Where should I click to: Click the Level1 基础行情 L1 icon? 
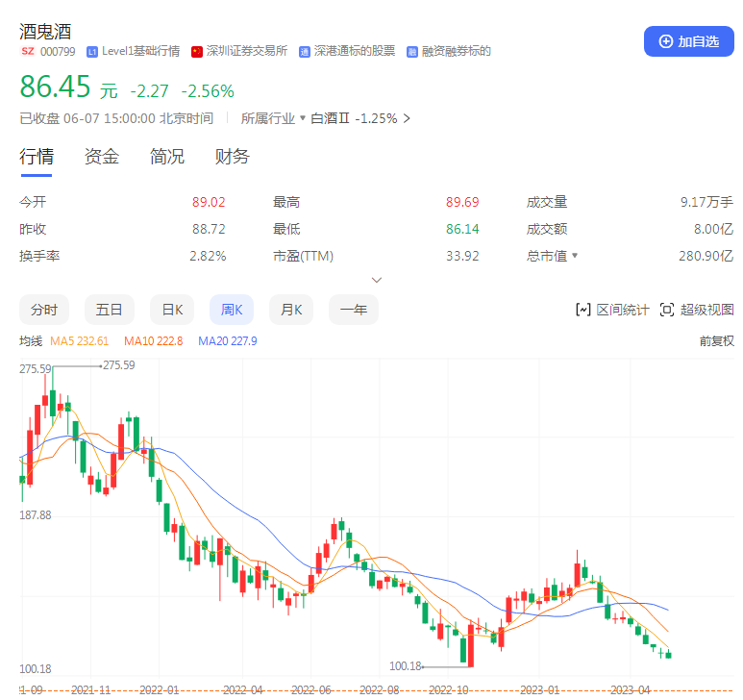click(92, 52)
